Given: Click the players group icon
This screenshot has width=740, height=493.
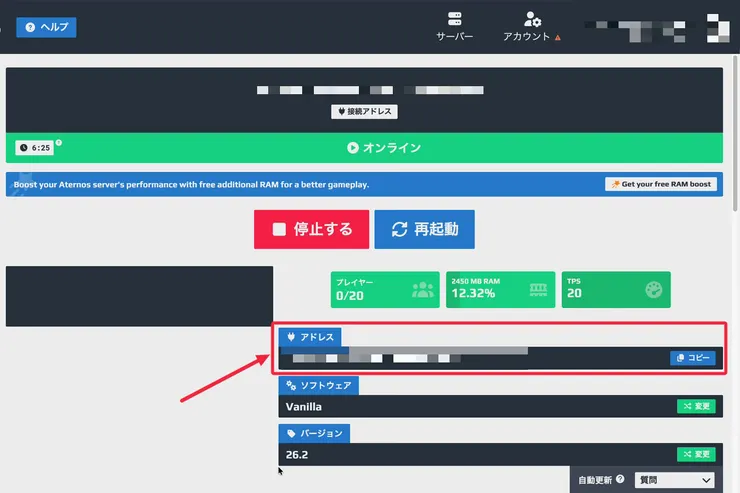Looking at the screenshot, I should [422, 290].
